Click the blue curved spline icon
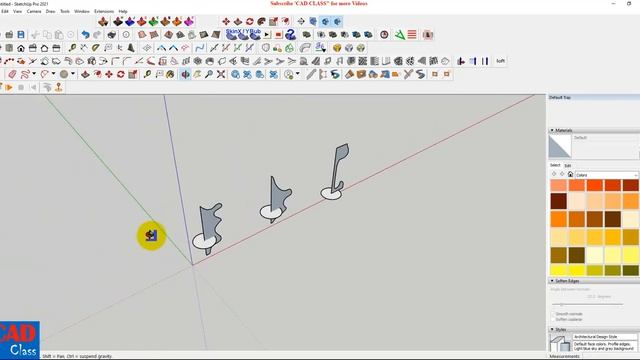Screen dimensions: 640x360 [x=200, y=48]
